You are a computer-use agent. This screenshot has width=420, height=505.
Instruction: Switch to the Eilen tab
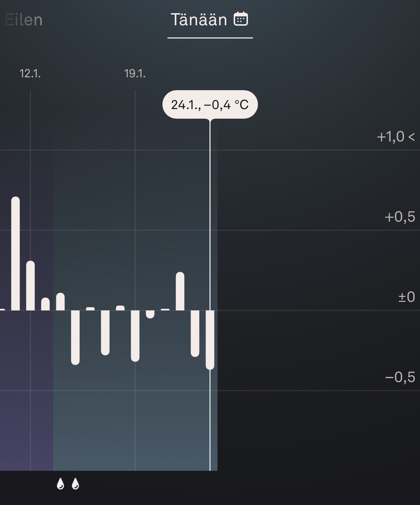(24, 20)
